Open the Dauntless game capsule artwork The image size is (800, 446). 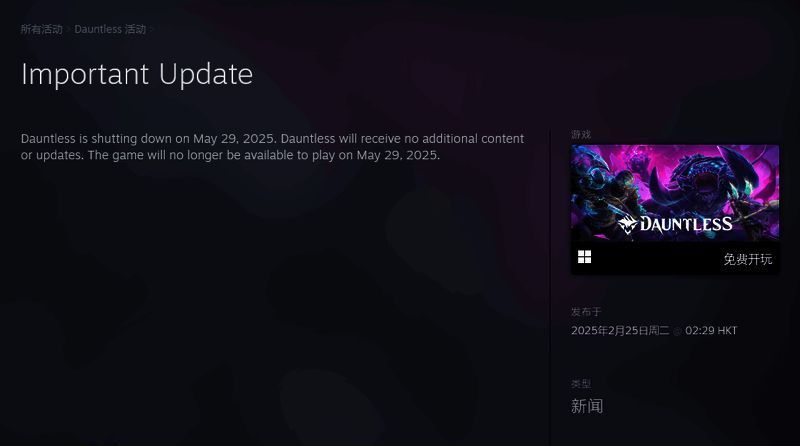[675, 193]
